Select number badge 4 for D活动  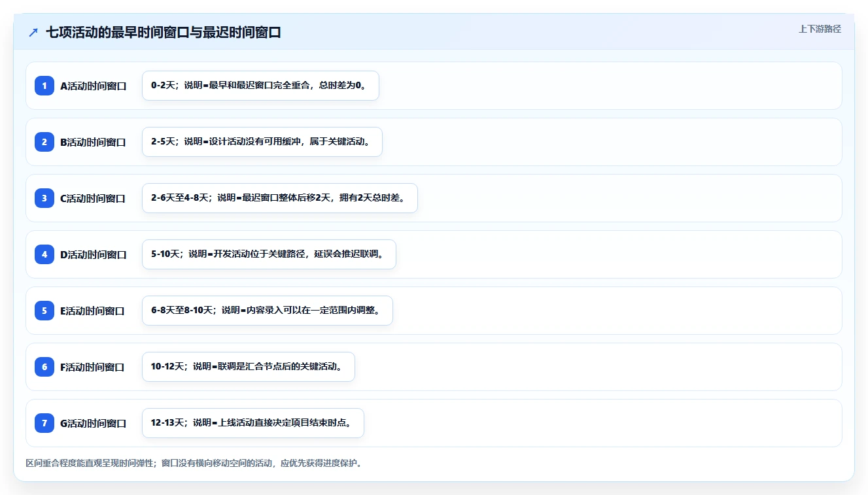click(x=44, y=254)
